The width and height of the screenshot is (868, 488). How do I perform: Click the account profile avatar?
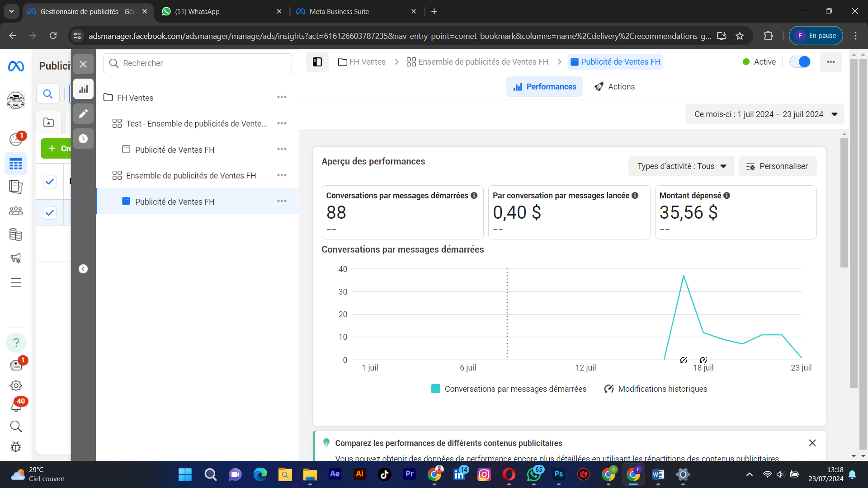point(16,100)
